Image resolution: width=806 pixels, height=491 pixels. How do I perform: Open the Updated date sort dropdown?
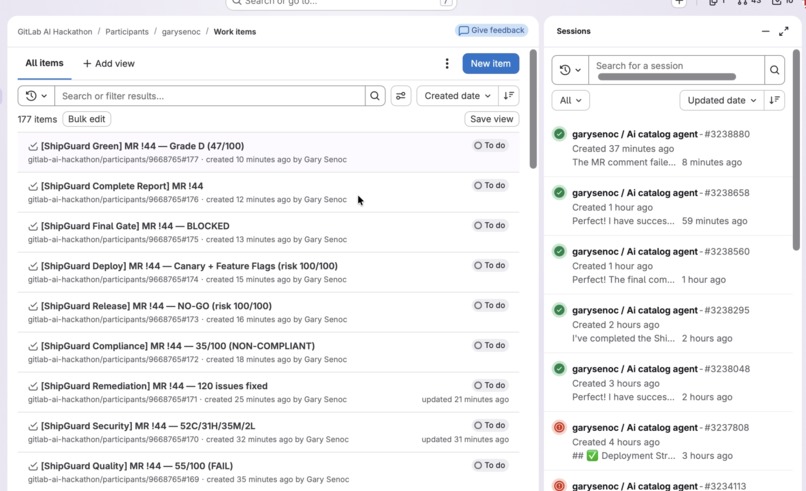coord(722,100)
